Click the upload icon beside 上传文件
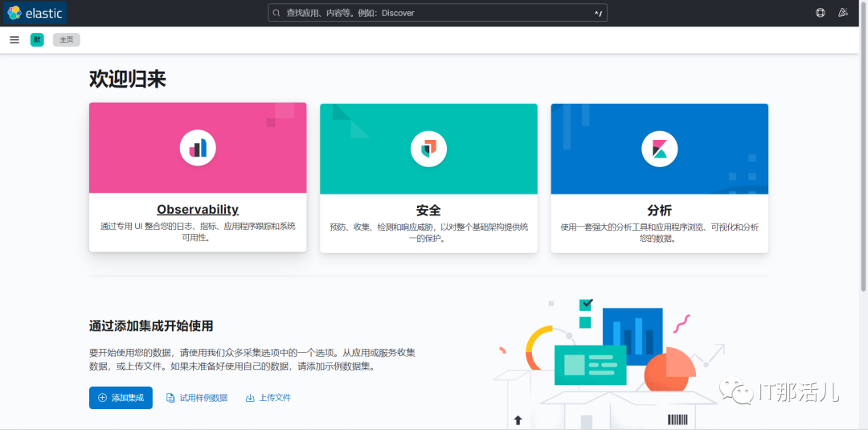This screenshot has width=868, height=430. coord(250,398)
